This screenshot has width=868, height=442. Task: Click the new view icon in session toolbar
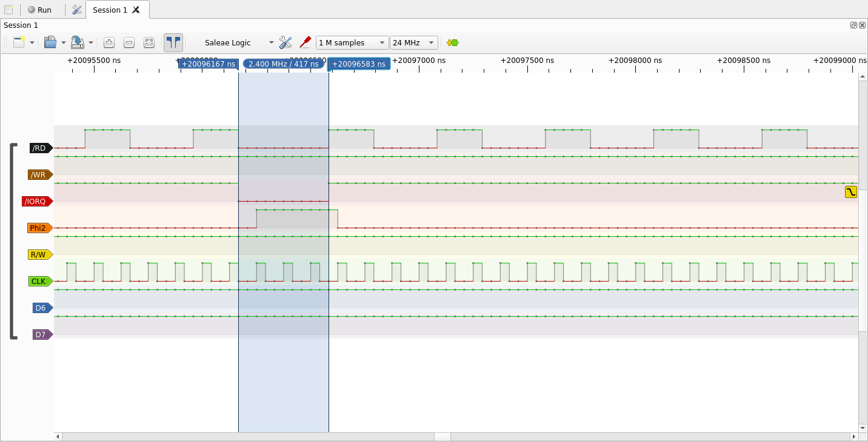(x=19, y=42)
